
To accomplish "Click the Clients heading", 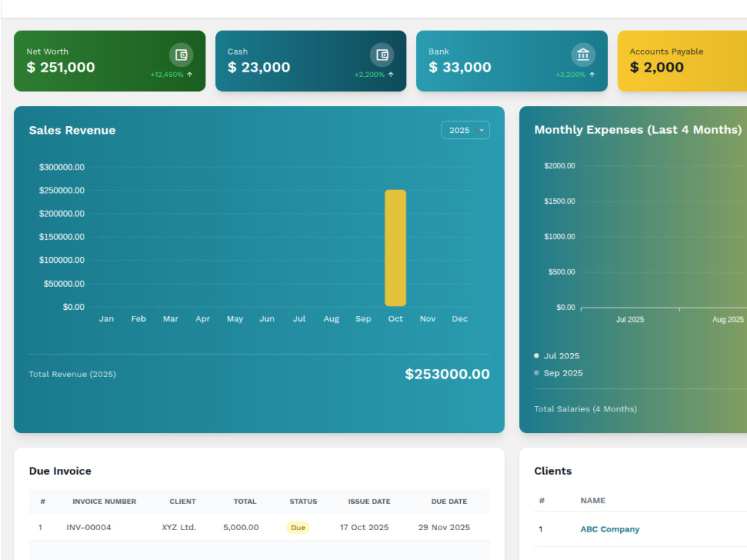I will tap(553, 471).
